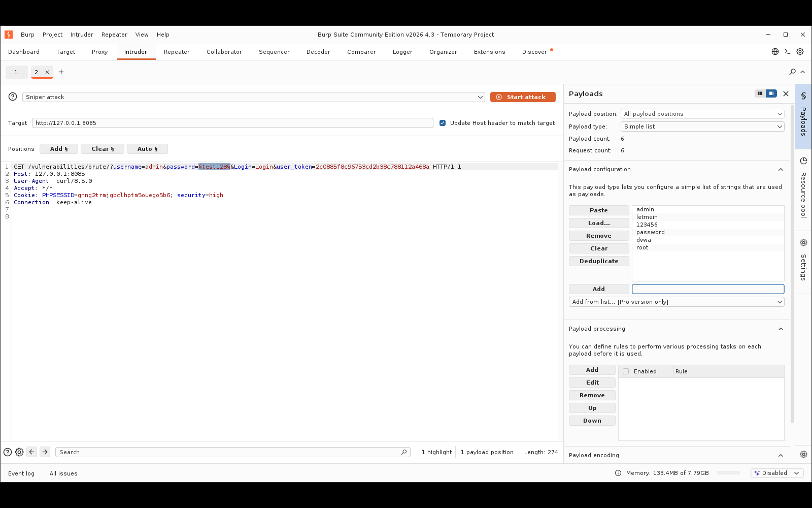Open the Burp menu
Screen dimensions: 812x508
click(x=27, y=35)
